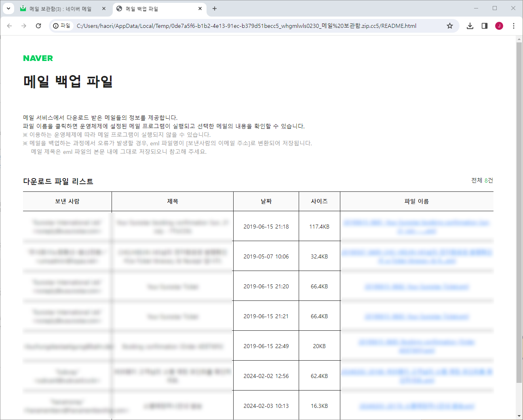Click the forward navigation arrow
The width and height of the screenshot is (523, 420).
click(23, 25)
